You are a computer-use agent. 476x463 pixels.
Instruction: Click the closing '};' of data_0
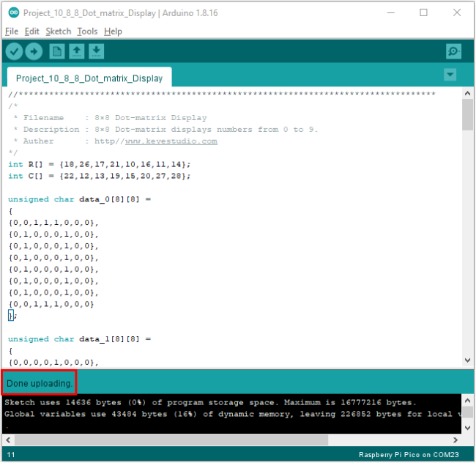click(x=12, y=316)
